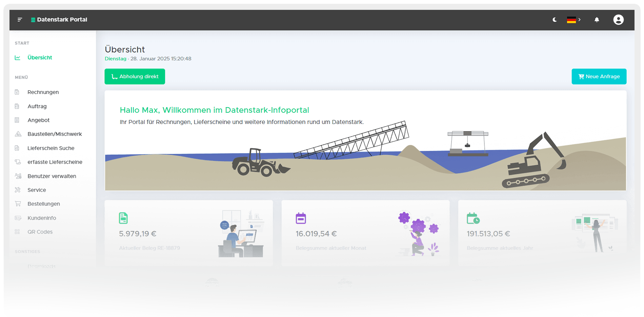Click the dashboard illustration on yearly card
Image resolution: width=644 pixels, height=317 pixels.
pos(595,233)
